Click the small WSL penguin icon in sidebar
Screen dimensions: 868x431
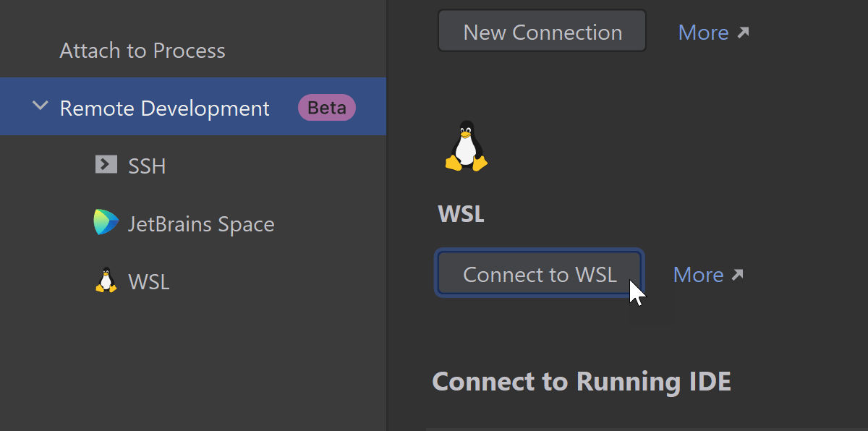pos(106,281)
